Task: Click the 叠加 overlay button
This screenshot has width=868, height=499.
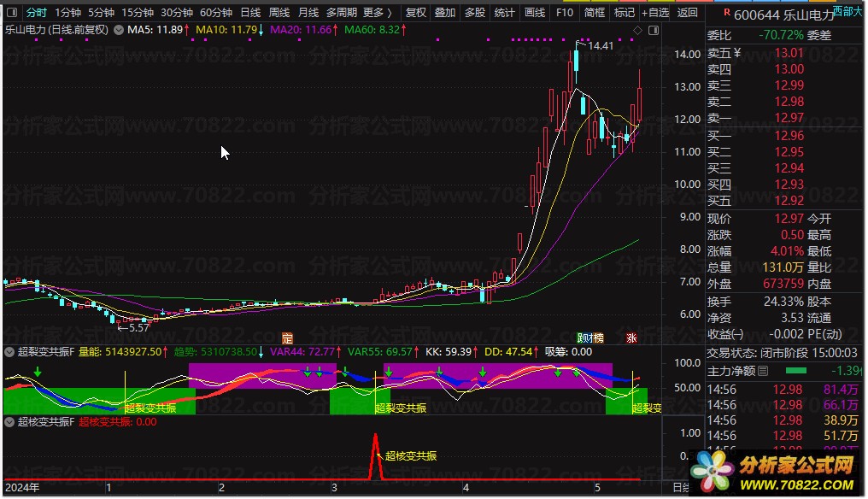Action: click(x=445, y=12)
